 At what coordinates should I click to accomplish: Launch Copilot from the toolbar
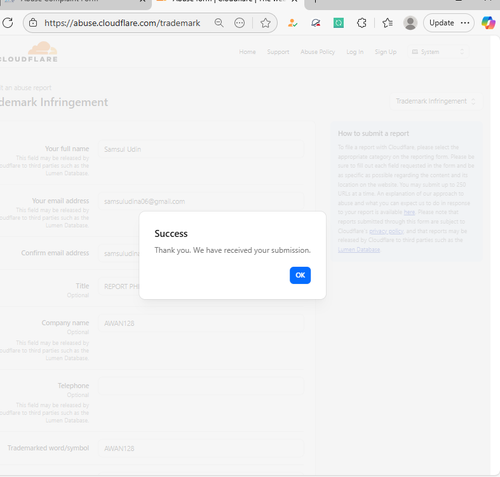pos(488,23)
